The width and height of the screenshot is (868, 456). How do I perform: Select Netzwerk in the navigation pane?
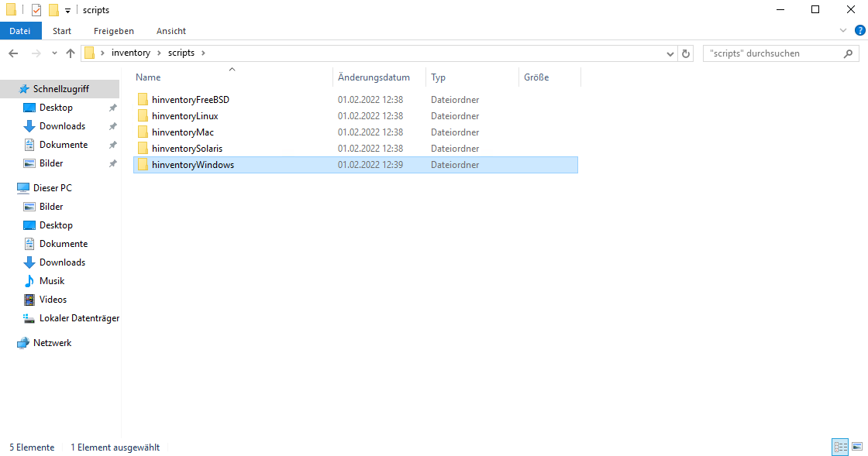[x=52, y=343]
